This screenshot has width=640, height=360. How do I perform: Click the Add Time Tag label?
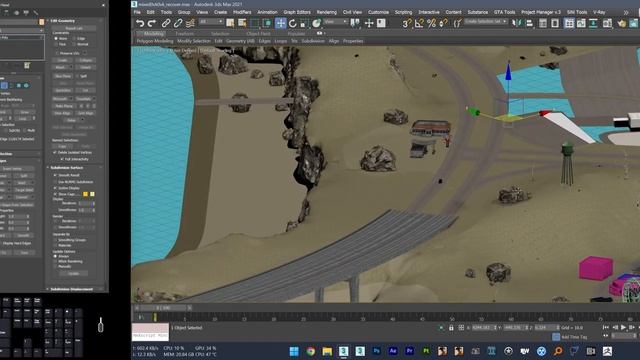(x=574, y=337)
